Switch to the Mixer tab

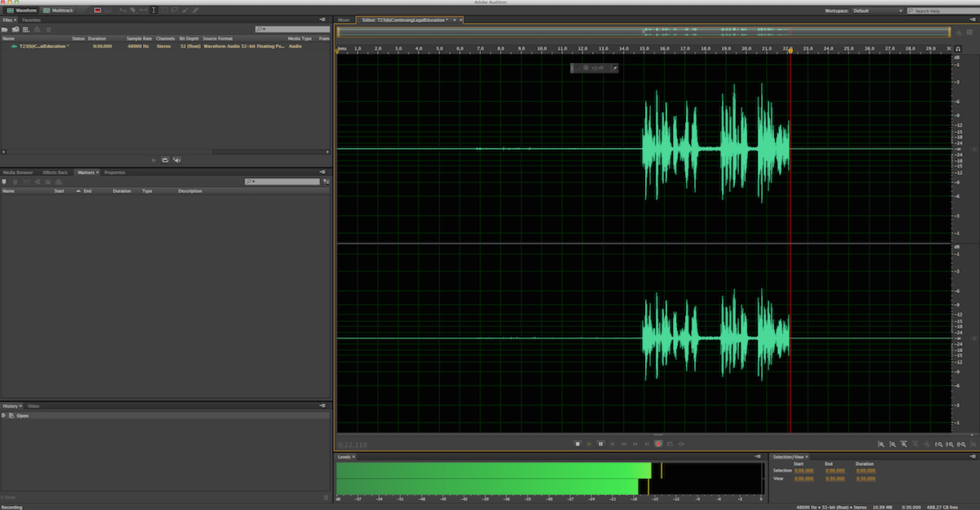(344, 20)
